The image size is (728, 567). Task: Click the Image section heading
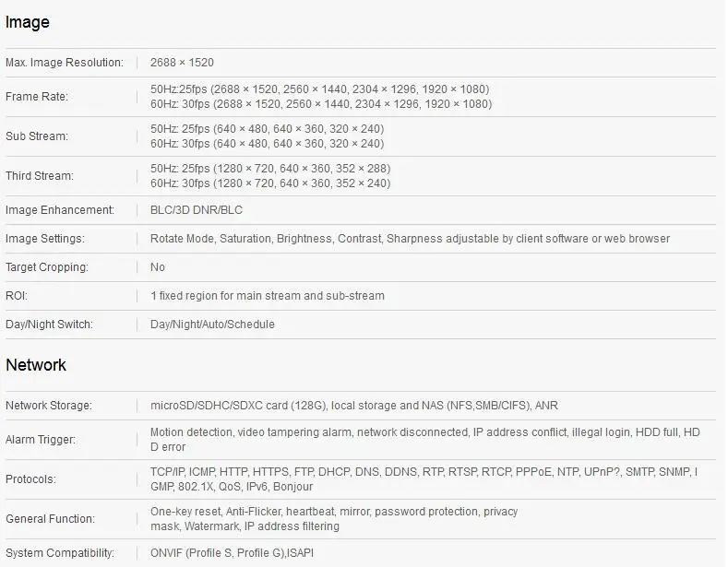tap(28, 22)
